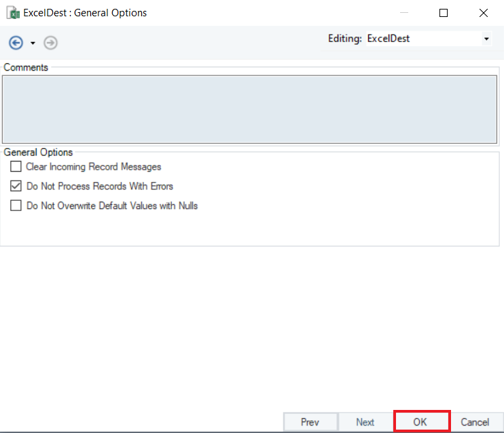Uncheck Do Not Process Records With Errors
The height and width of the screenshot is (433, 504).
pyautogui.click(x=16, y=186)
